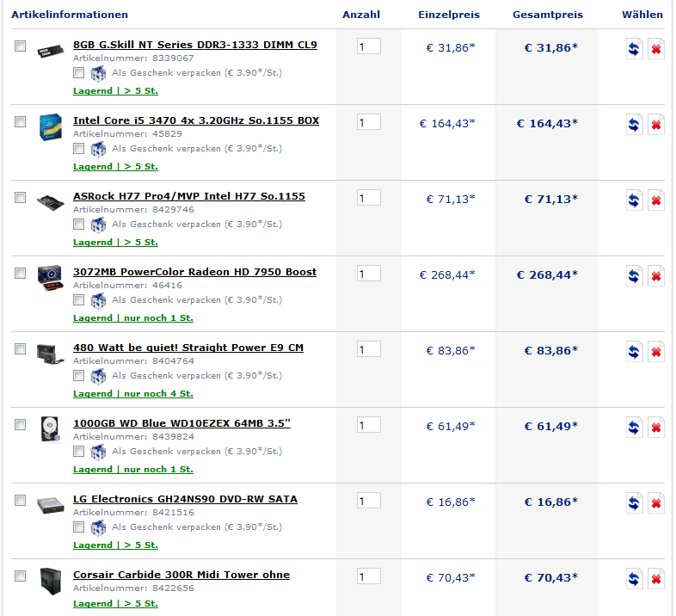676x616 pixels.
Task: Intel Core i5 box thumbnail image
Action: tap(51, 127)
